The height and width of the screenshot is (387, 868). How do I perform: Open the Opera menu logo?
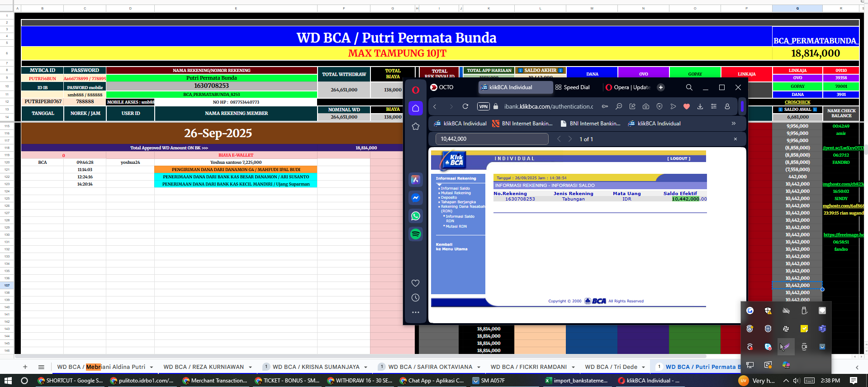point(415,90)
